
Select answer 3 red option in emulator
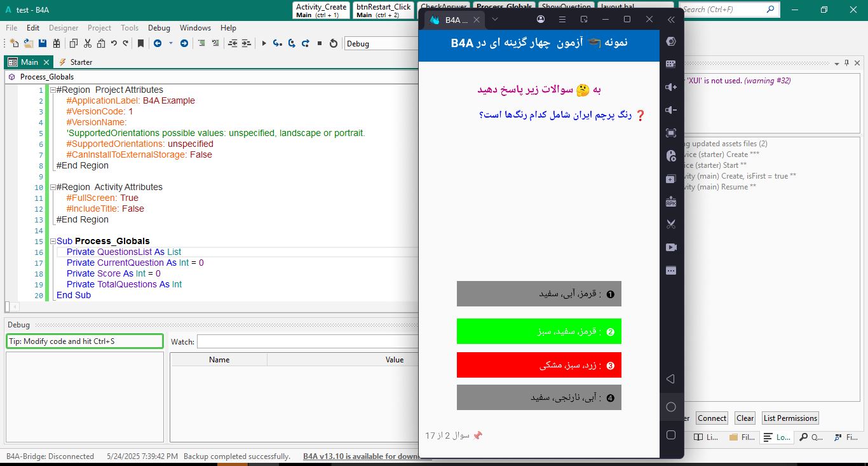coord(539,365)
